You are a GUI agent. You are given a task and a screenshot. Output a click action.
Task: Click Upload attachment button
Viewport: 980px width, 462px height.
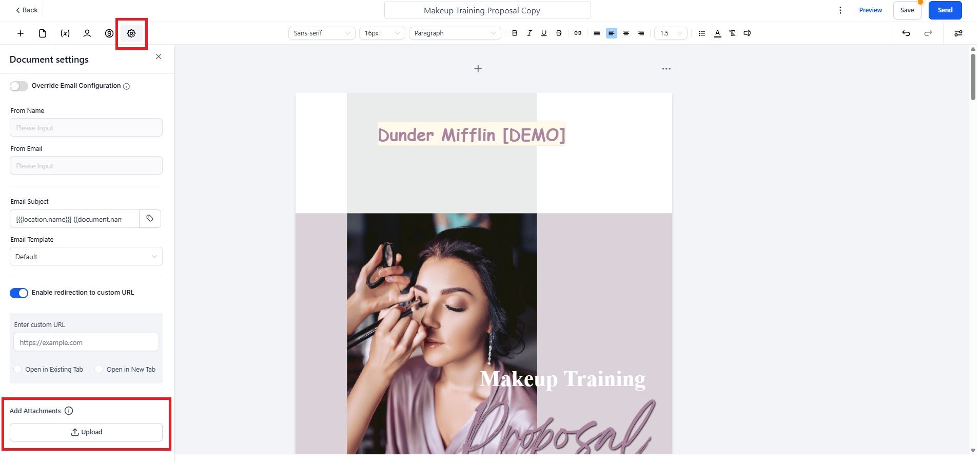click(x=86, y=432)
